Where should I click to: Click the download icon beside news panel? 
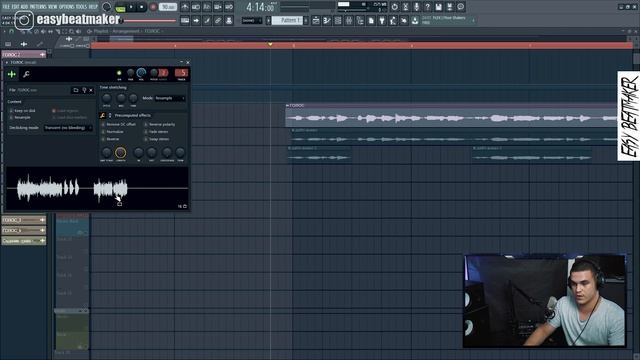click(x=415, y=20)
